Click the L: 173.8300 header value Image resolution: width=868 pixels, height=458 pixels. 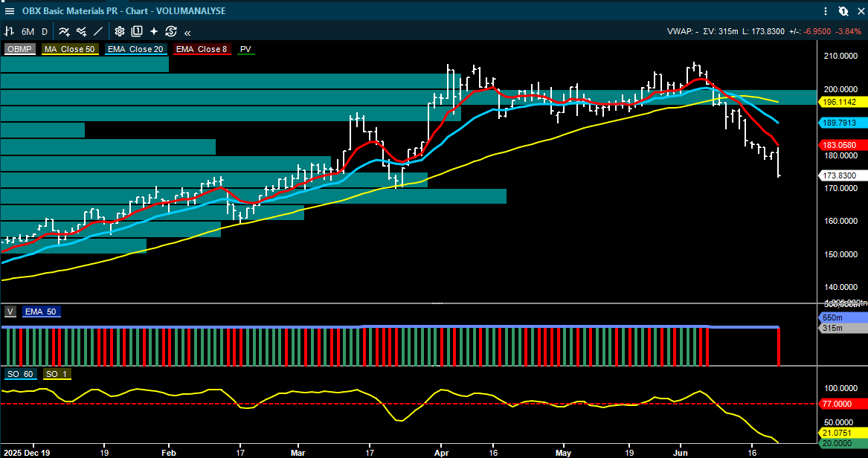click(764, 32)
